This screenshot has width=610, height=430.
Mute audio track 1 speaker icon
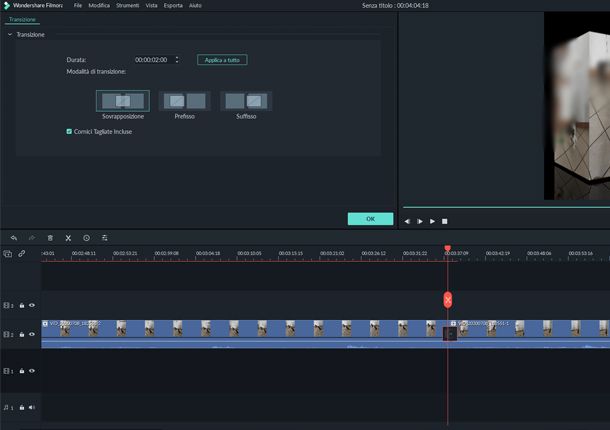point(32,407)
